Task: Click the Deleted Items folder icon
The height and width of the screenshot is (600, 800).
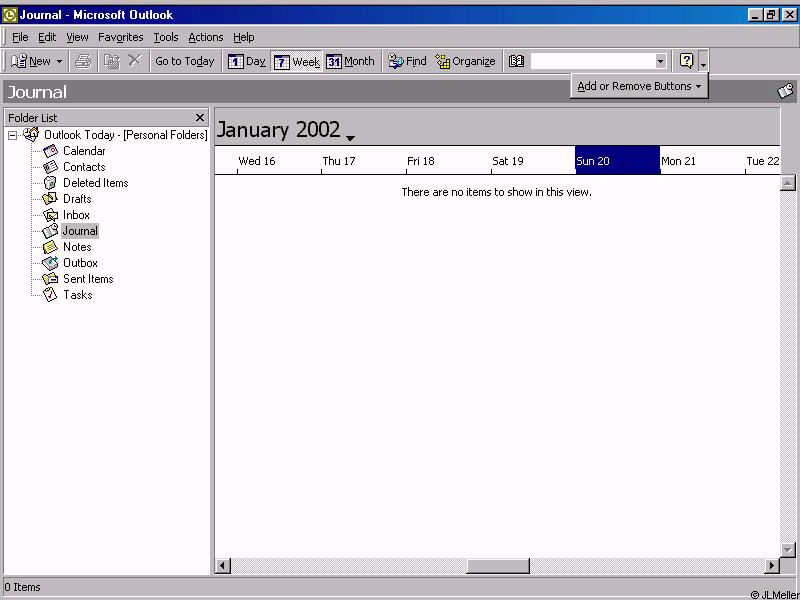Action: coord(50,183)
